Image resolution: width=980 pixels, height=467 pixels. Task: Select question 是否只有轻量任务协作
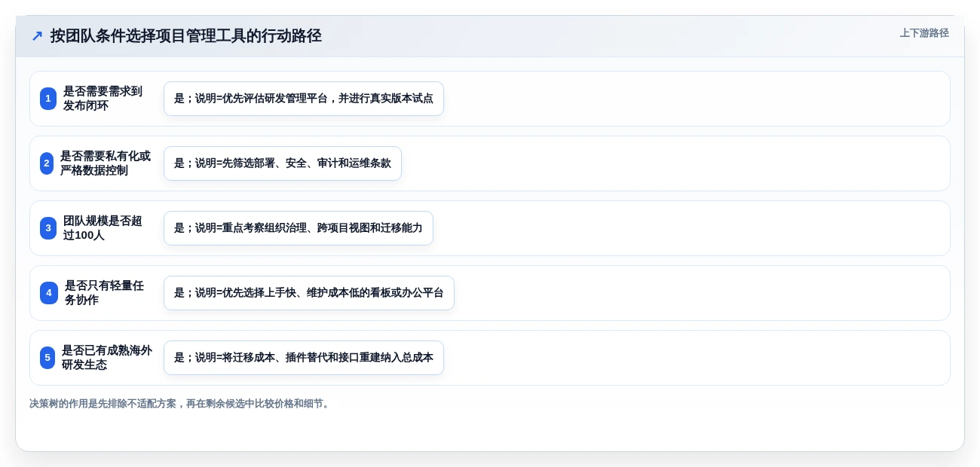[x=104, y=293]
